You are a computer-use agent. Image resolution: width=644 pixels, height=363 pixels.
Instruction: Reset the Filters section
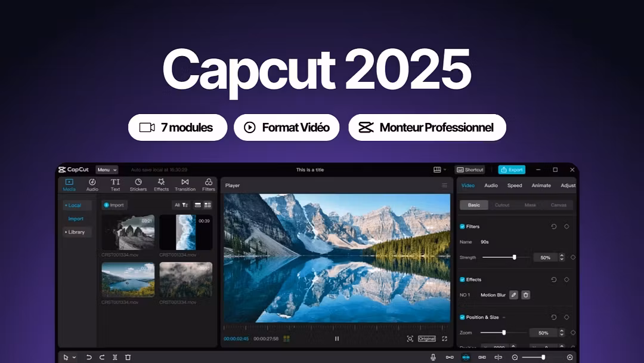click(553, 226)
